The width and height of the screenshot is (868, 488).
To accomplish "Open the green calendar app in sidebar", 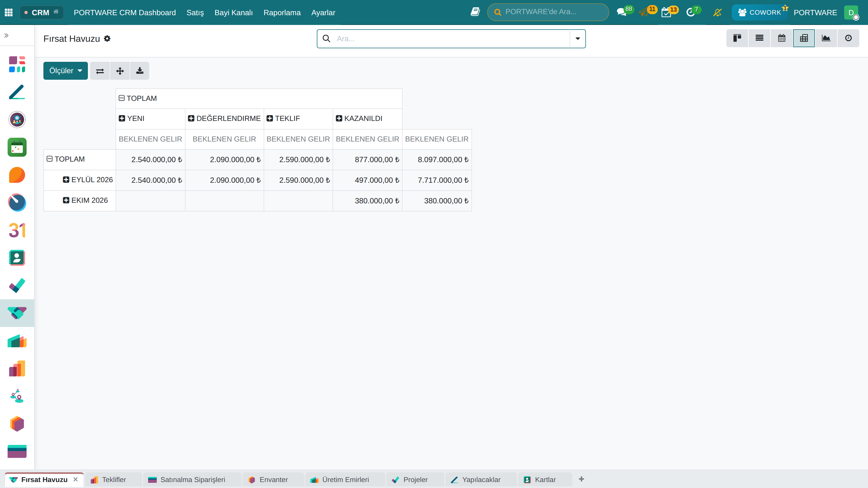I will click(17, 147).
